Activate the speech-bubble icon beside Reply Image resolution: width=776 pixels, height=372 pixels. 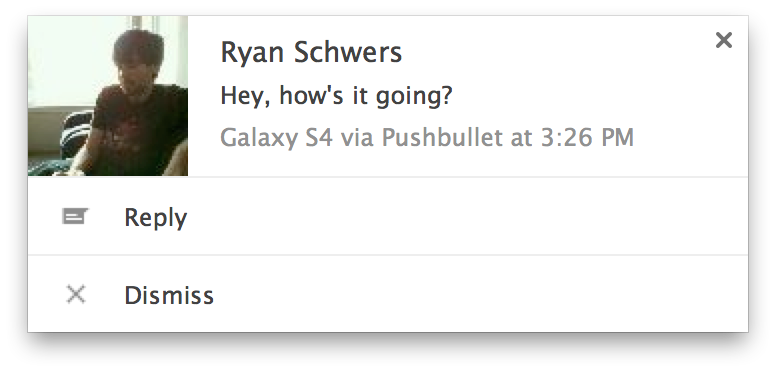coord(75,216)
